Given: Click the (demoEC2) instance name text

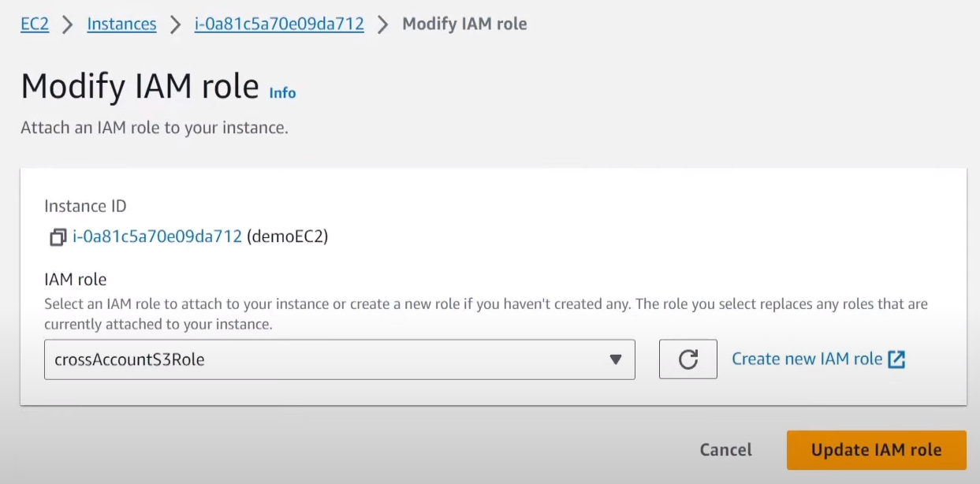Looking at the screenshot, I should point(288,236).
